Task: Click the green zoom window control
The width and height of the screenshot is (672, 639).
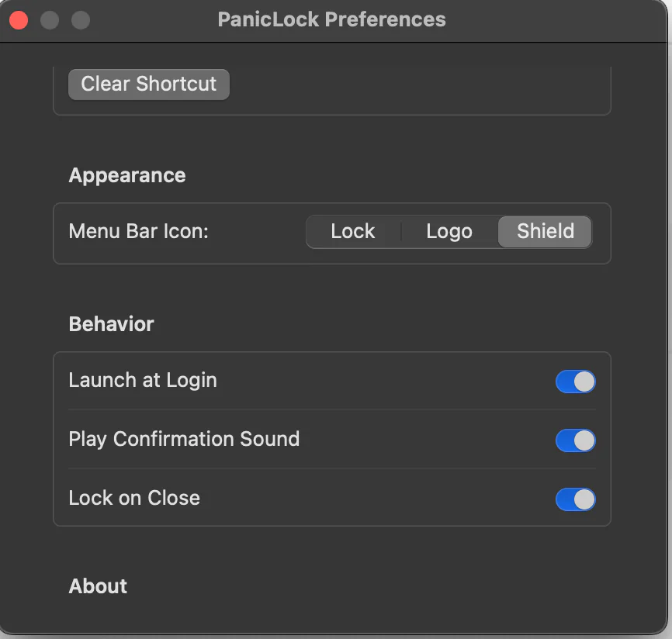Action: point(81,20)
